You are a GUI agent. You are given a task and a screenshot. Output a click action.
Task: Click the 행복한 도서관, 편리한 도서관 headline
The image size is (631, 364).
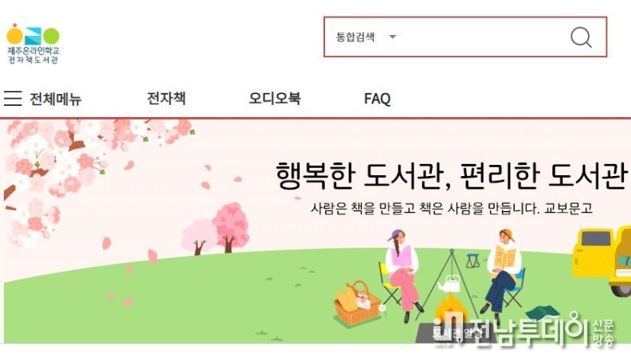452,176
